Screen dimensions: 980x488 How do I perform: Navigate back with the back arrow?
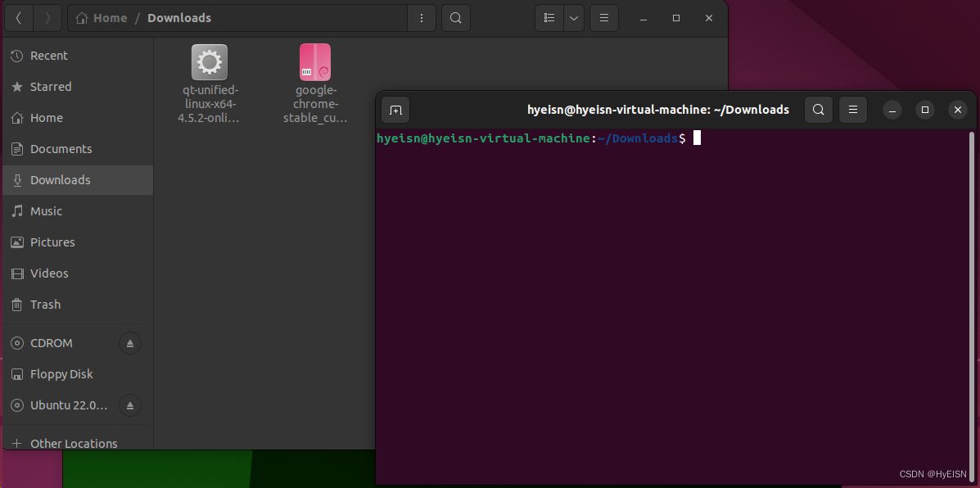point(18,17)
